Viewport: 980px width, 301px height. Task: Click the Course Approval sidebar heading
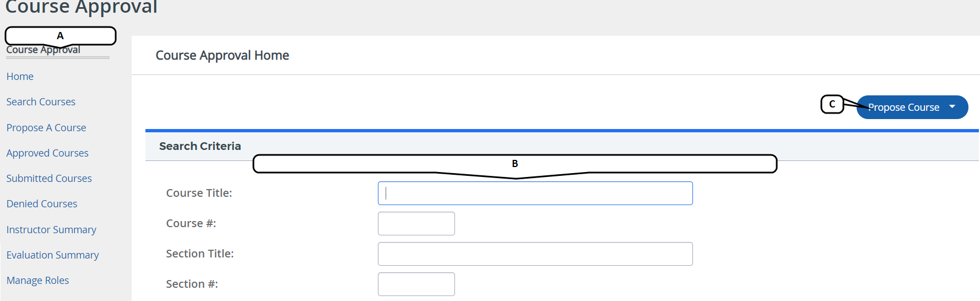tap(43, 50)
